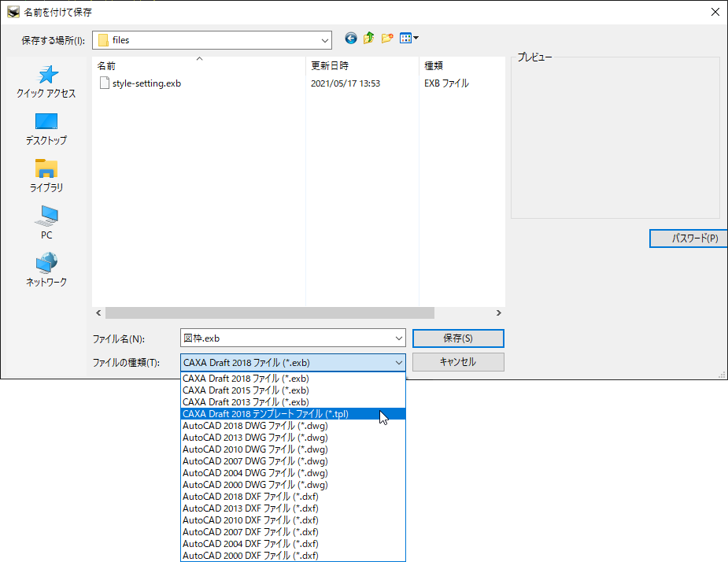Choose AutoCAD 2018 DWG file format

pyautogui.click(x=255, y=426)
